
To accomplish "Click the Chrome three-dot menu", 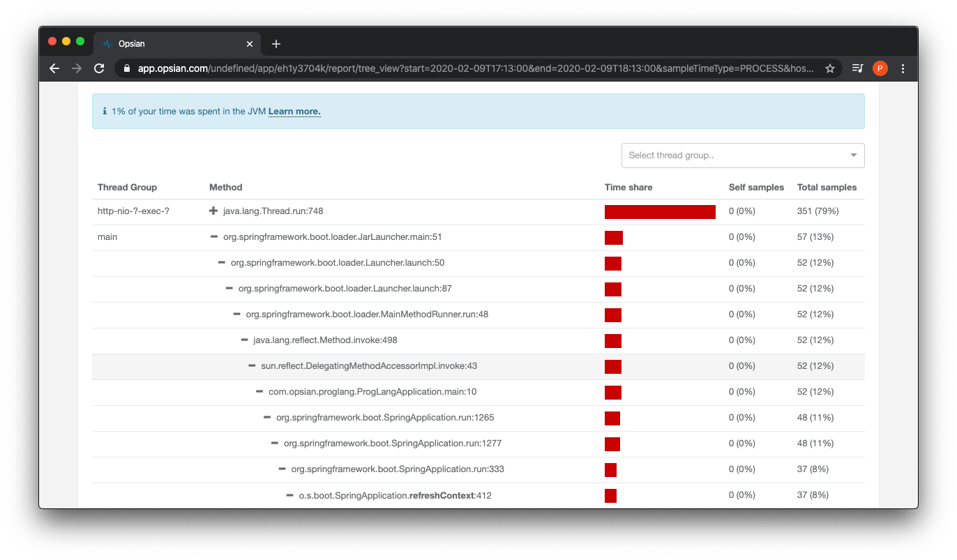I will click(x=903, y=68).
